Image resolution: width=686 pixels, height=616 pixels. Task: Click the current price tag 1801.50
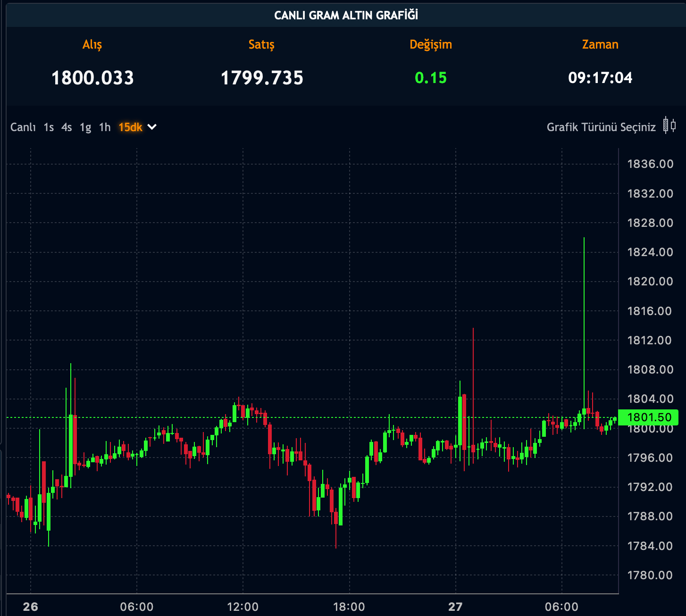(649, 417)
